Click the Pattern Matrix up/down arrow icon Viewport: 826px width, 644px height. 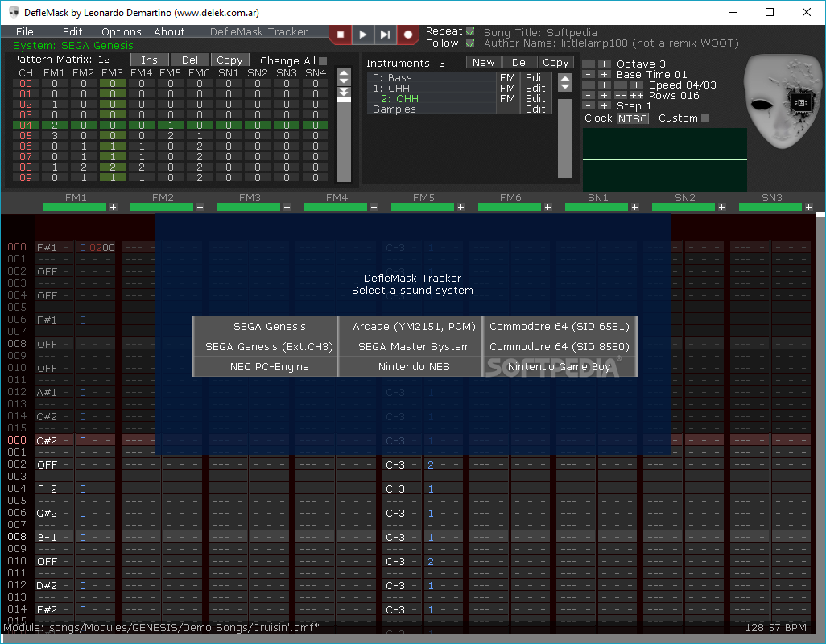(x=344, y=77)
